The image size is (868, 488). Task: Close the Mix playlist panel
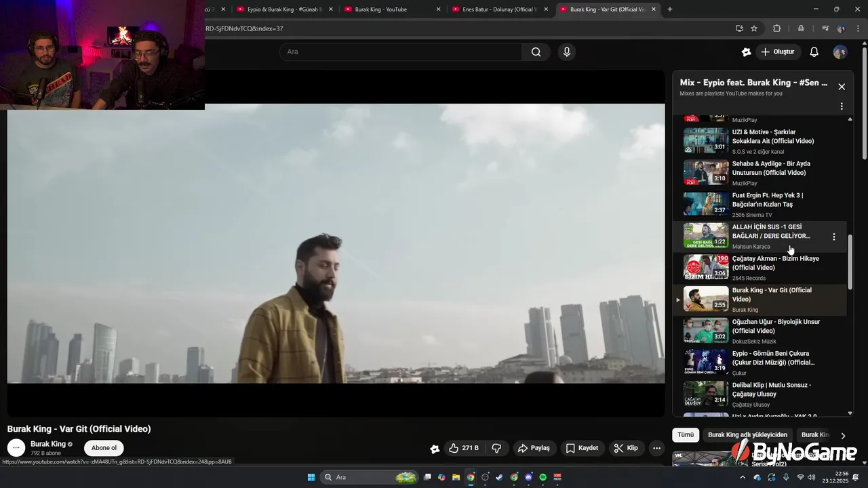click(842, 87)
